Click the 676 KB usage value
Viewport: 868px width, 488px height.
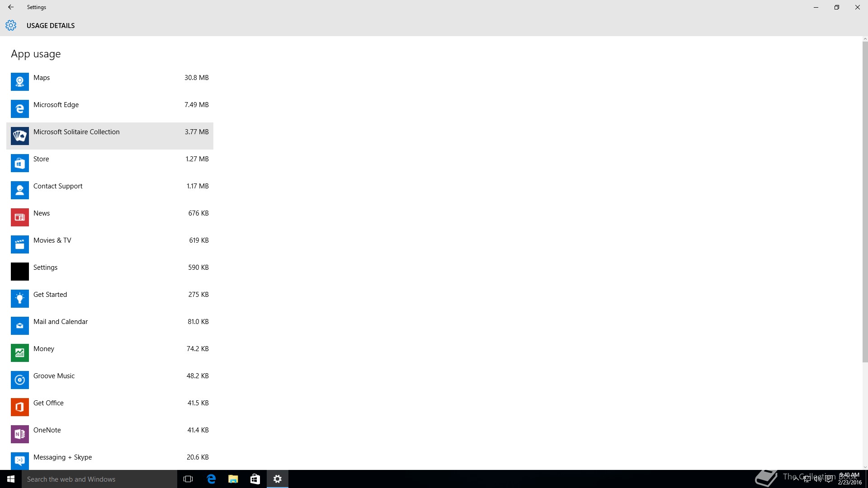click(198, 213)
